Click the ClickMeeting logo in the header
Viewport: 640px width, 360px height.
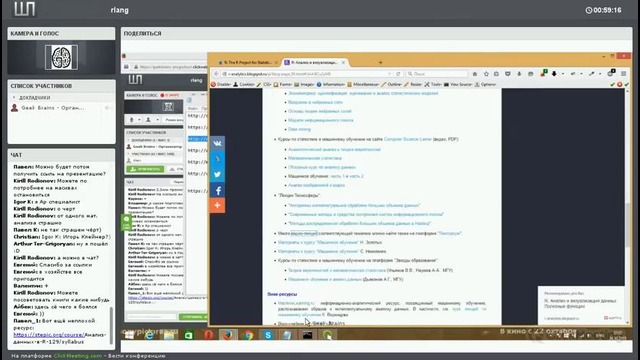coord(24,9)
